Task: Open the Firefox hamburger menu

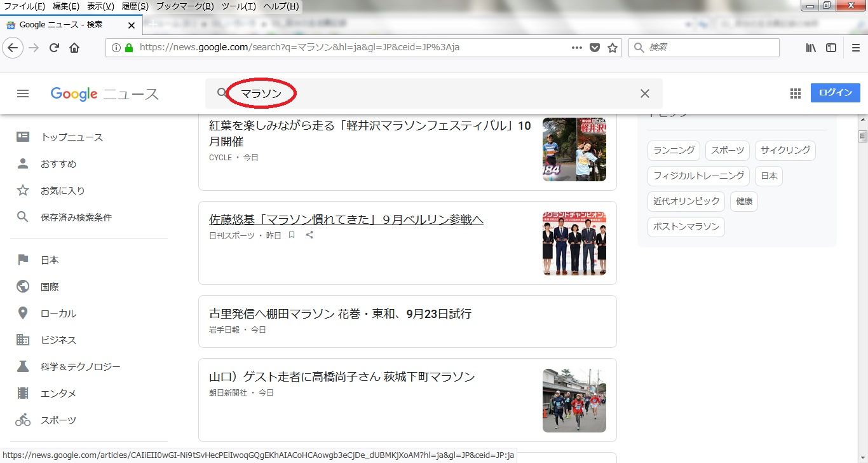Action: tap(856, 48)
